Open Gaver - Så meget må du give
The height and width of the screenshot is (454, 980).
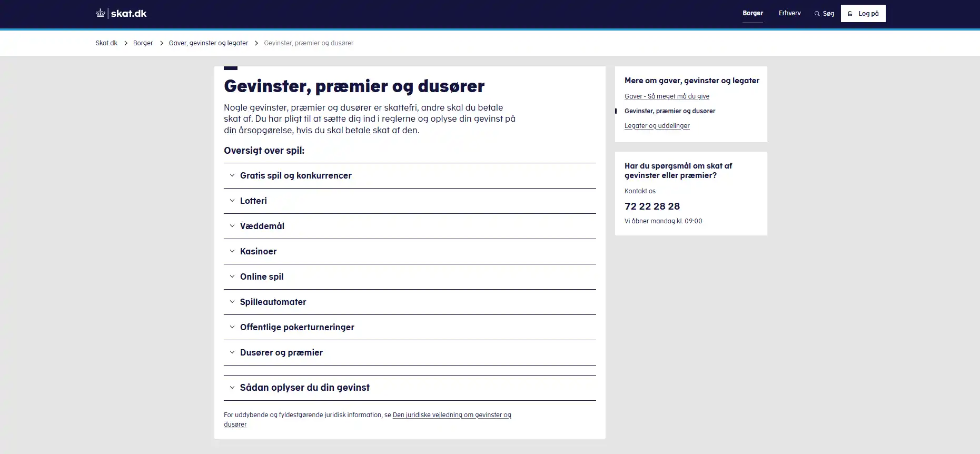667,96
